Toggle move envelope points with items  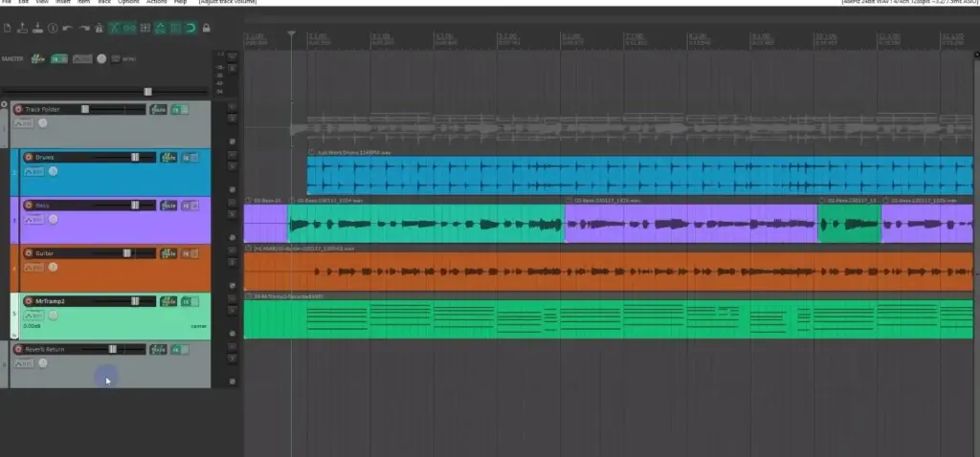coord(160,28)
